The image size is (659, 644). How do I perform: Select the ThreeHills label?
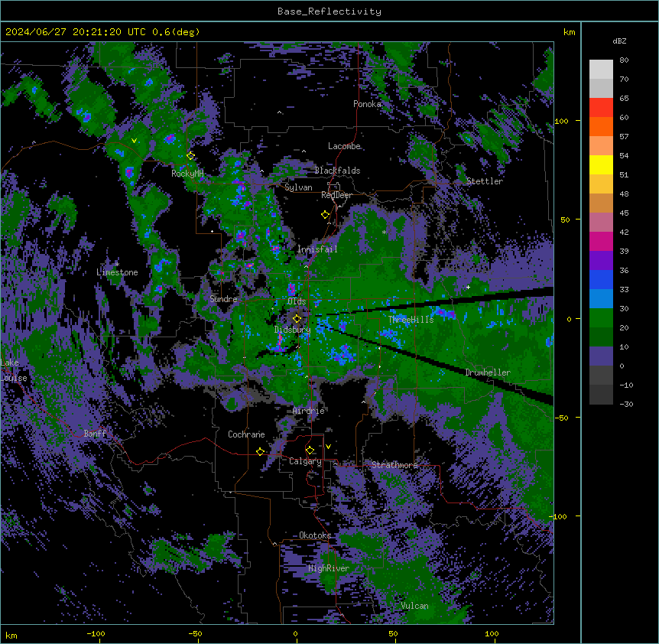411,320
